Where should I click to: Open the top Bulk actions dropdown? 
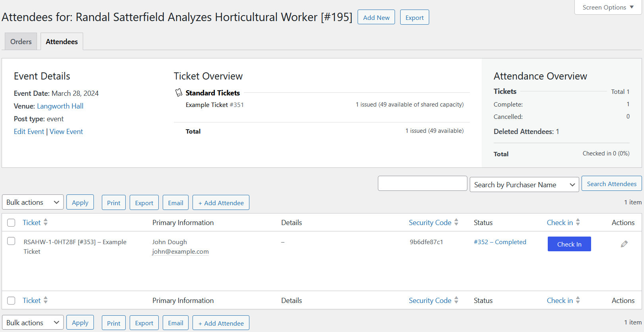(x=33, y=202)
